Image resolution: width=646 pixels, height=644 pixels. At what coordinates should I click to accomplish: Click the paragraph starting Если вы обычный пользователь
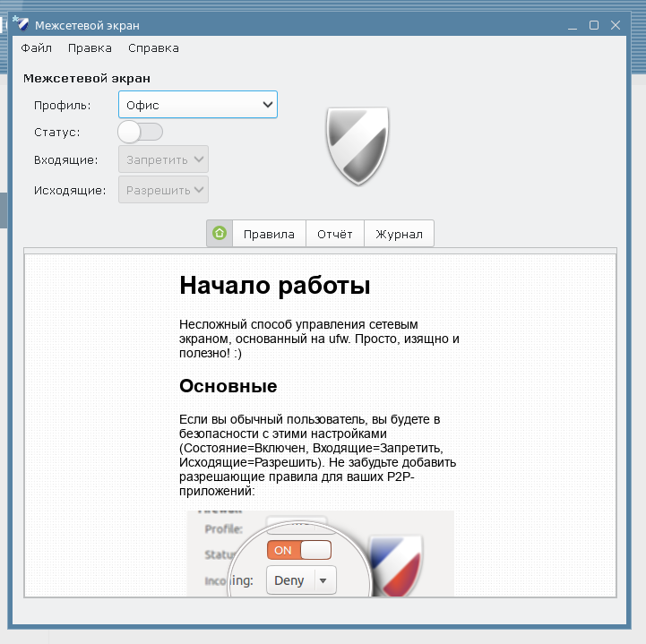click(x=317, y=455)
